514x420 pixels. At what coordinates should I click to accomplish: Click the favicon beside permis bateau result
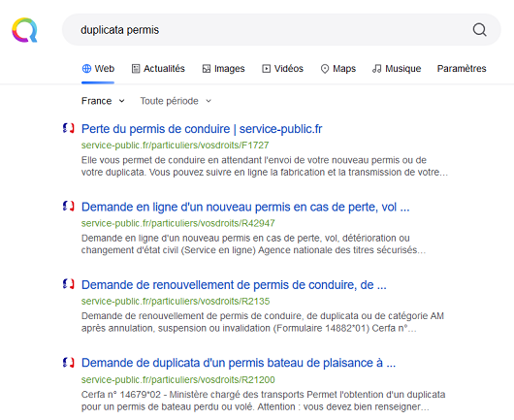69,363
